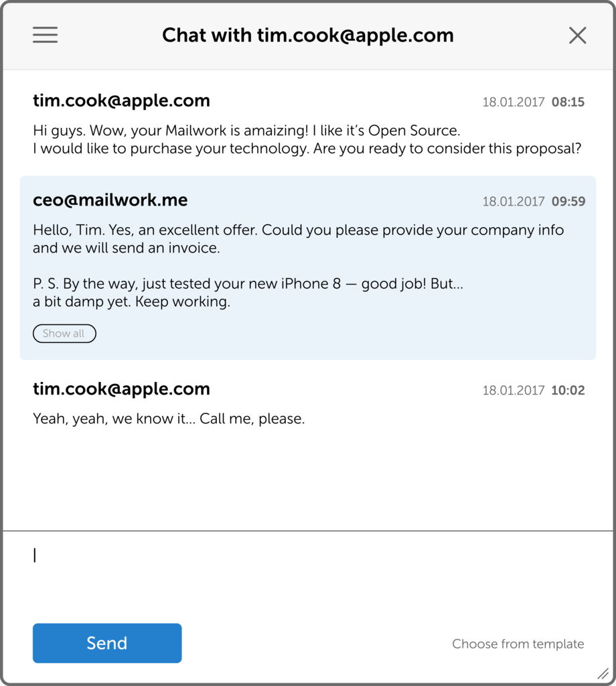Focus the message text input area

pos(308,573)
